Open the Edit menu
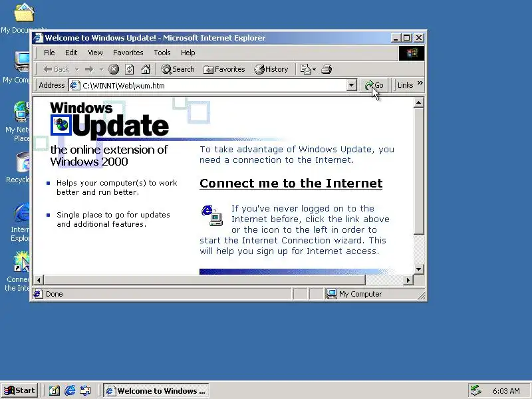The image size is (532, 399). pyautogui.click(x=71, y=53)
